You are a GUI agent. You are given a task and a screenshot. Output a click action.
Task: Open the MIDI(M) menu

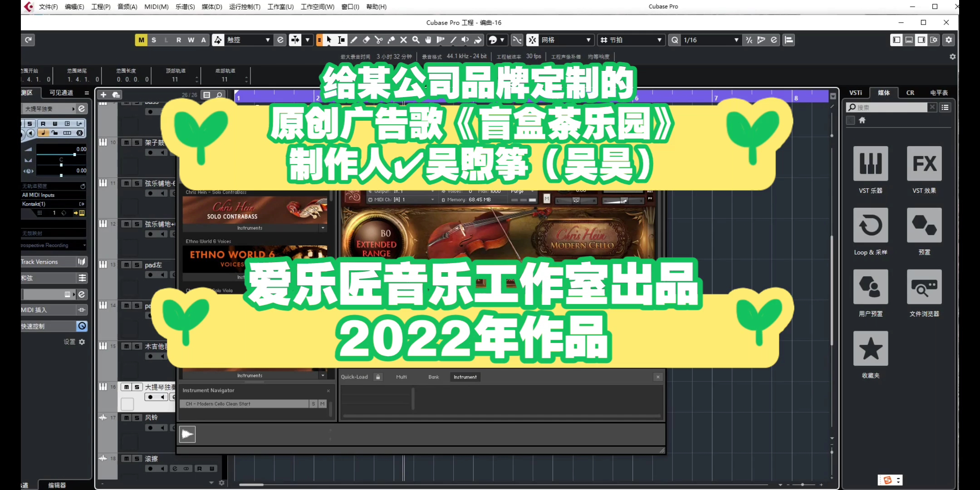coord(156,7)
